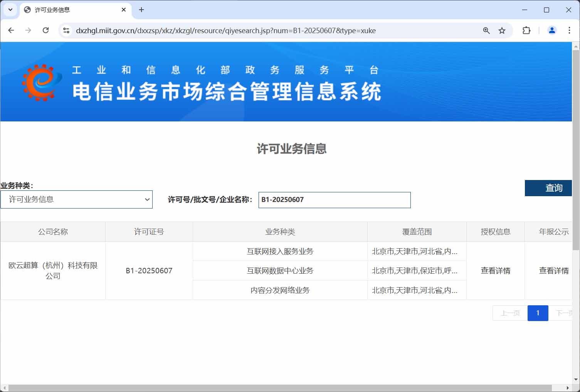This screenshot has height=392, width=580.
Task: Click the horizontal scrollbar thumb
Action: pos(280,388)
